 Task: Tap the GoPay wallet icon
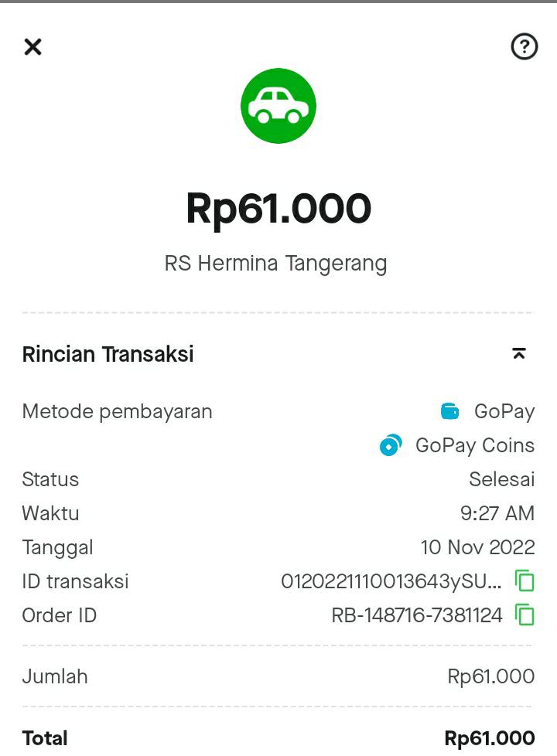coord(450,411)
